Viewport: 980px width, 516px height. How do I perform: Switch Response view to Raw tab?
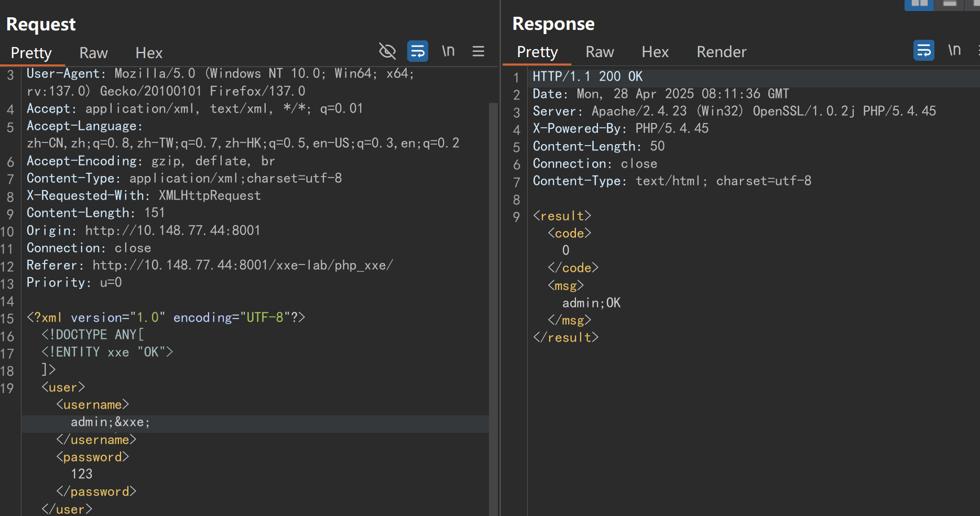[x=600, y=52]
